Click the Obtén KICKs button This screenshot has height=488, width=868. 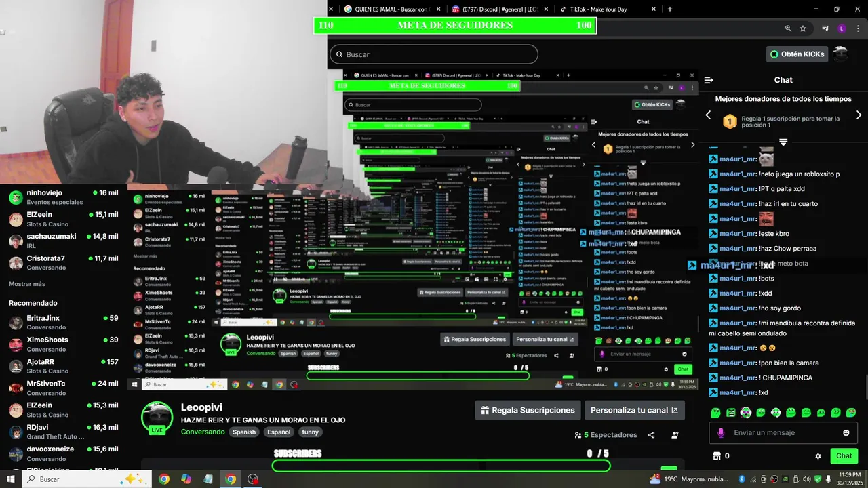click(797, 54)
